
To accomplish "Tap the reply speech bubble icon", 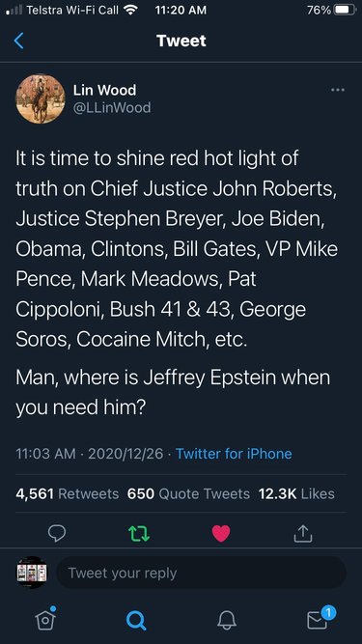I will (57, 533).
